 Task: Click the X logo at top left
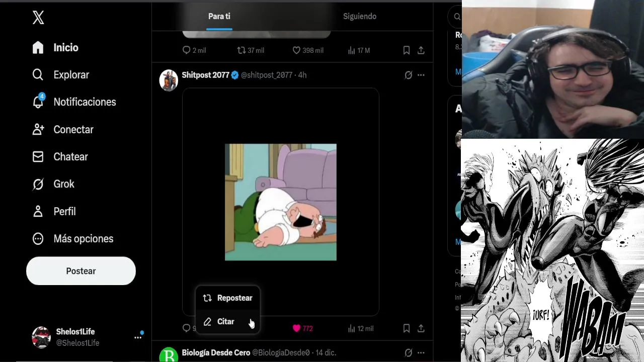point(38,18)
